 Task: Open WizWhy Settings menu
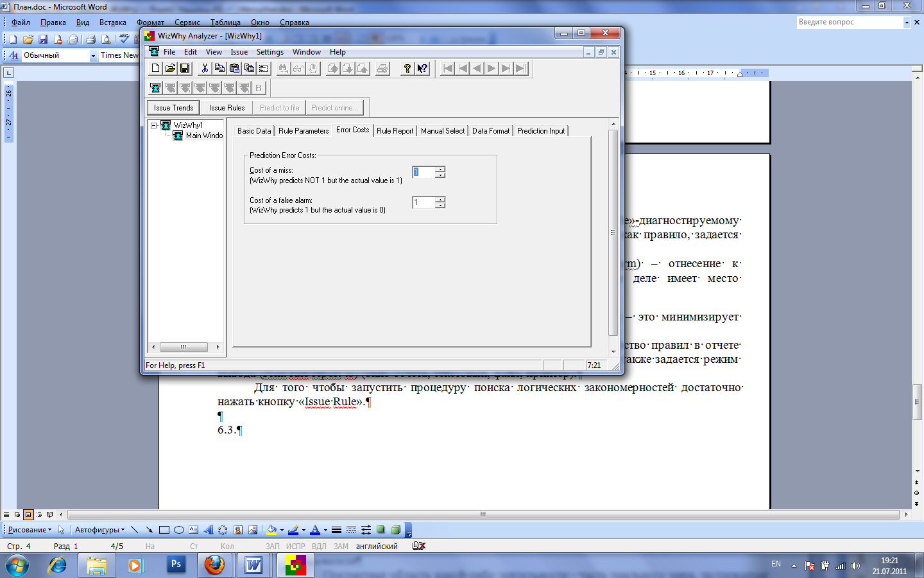(x=270, y=52)
